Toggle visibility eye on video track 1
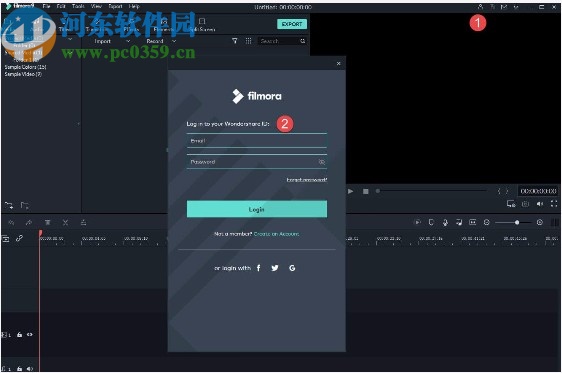 [30, 335]
